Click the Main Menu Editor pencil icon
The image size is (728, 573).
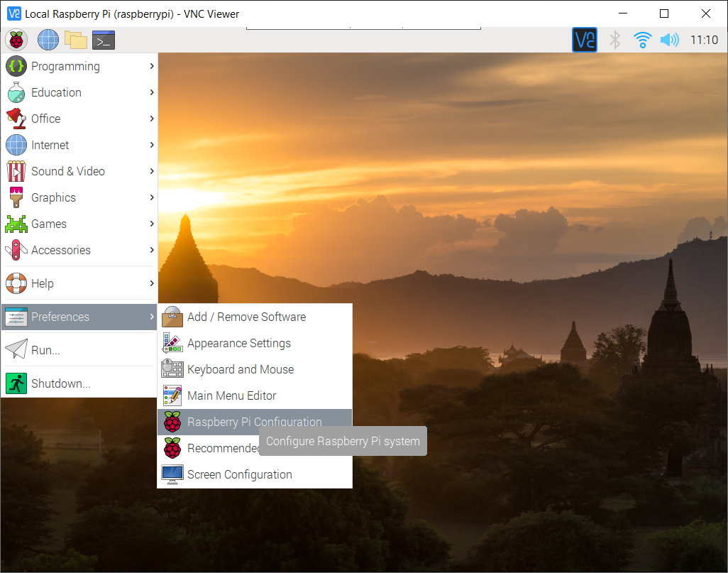[172, 395]
